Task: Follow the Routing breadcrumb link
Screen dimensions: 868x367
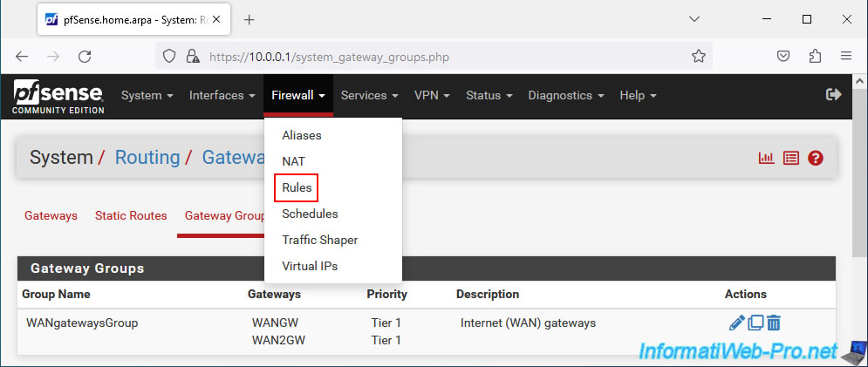Action: coord(147,158)
